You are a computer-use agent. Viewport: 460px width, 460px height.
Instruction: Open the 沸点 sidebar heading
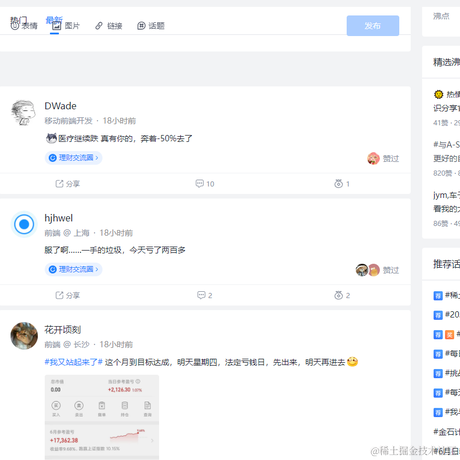click(441, 16)
